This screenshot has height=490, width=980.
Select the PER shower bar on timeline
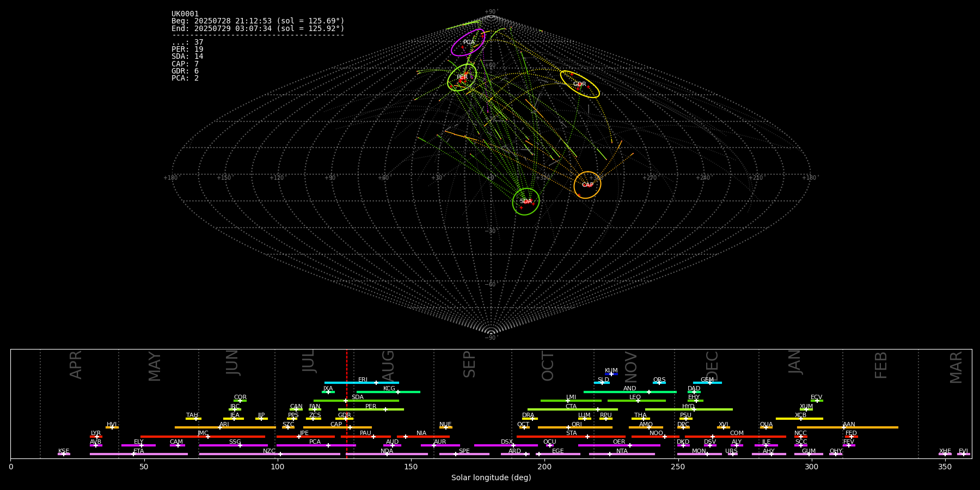(371, 409)
